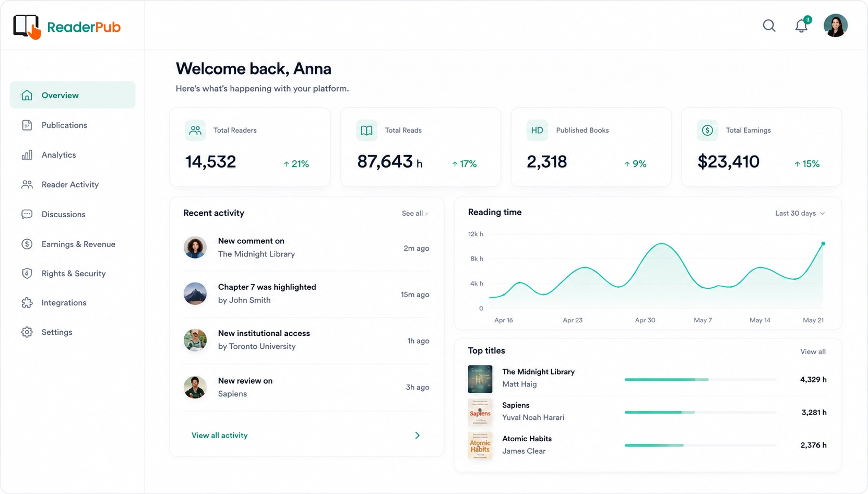Image resolution: width=868 pixels, height=494 pixels.
Task: Click the 15% earnings growth indicator
Action: coord(806,164)
